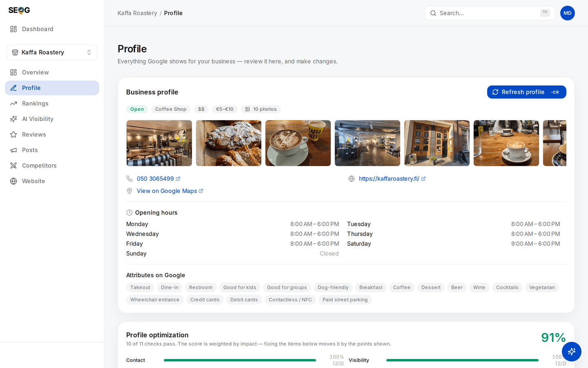Click the $$ price level chip
This screenshot has width=588, height=368.
click(201, 109)
